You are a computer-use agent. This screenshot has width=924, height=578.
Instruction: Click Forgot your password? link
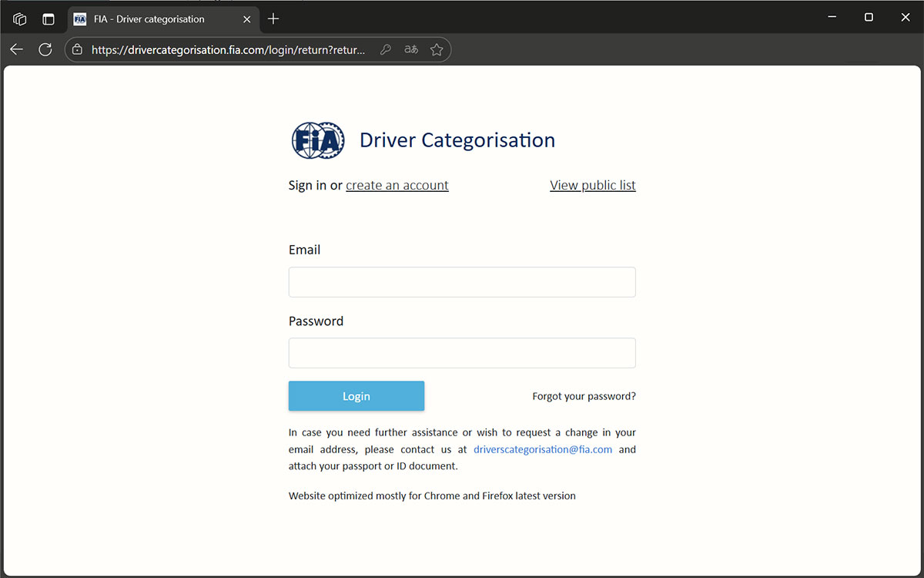[584, 396]
